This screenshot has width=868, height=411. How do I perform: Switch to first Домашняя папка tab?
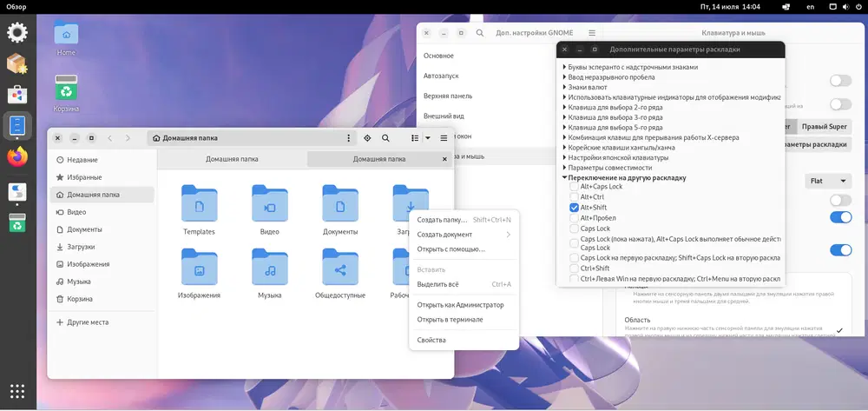(232, 159)
